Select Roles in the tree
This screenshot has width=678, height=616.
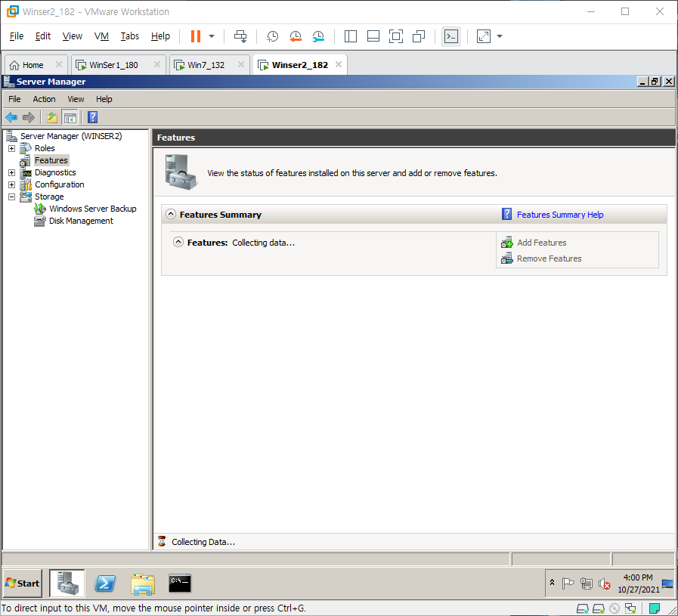pos(45,148)
